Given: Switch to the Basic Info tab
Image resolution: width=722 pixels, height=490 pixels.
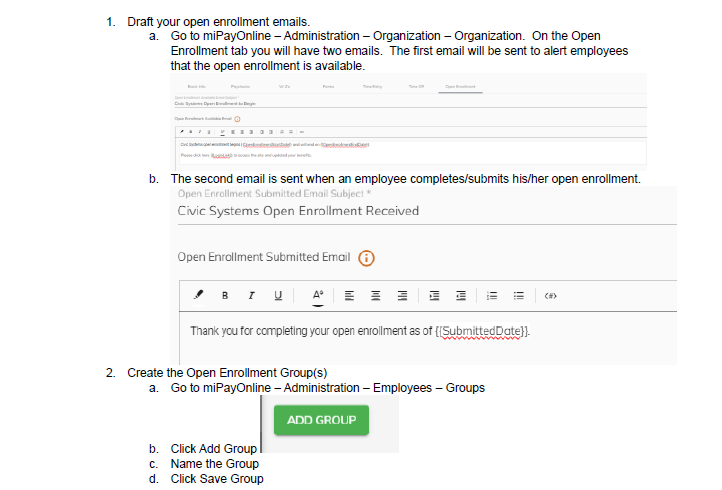Looking at the screenshot, I should [x=197, y=87].
